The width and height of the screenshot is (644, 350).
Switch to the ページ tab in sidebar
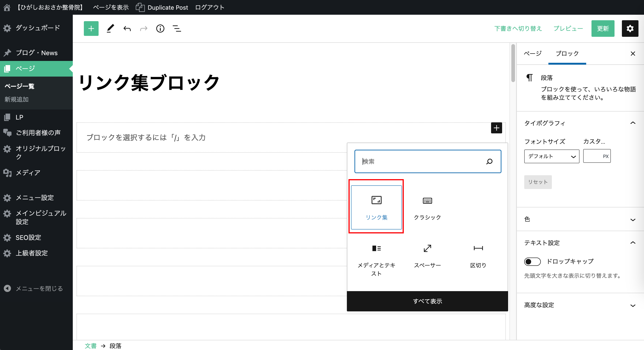point(533,53)
